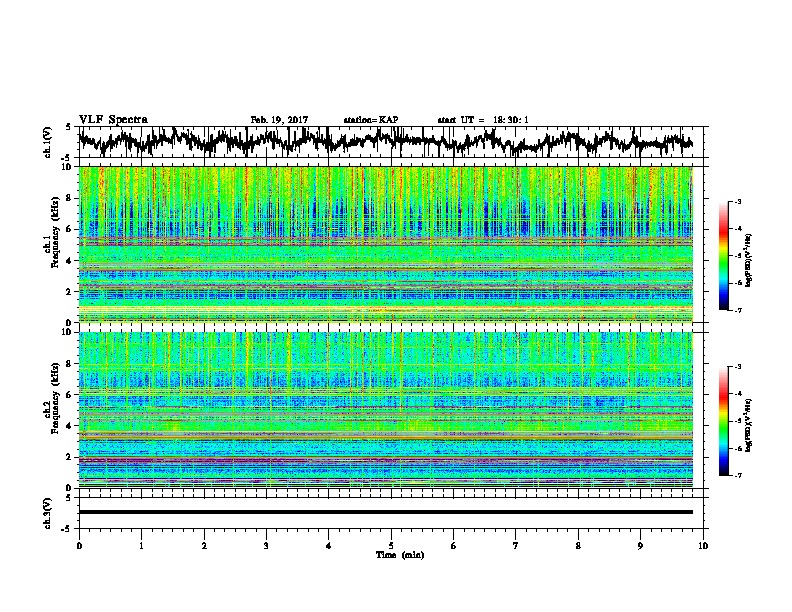Click the "VLF Spectra" title text
The width and height of the screenshot is (792, 612).
pos(113,119)
